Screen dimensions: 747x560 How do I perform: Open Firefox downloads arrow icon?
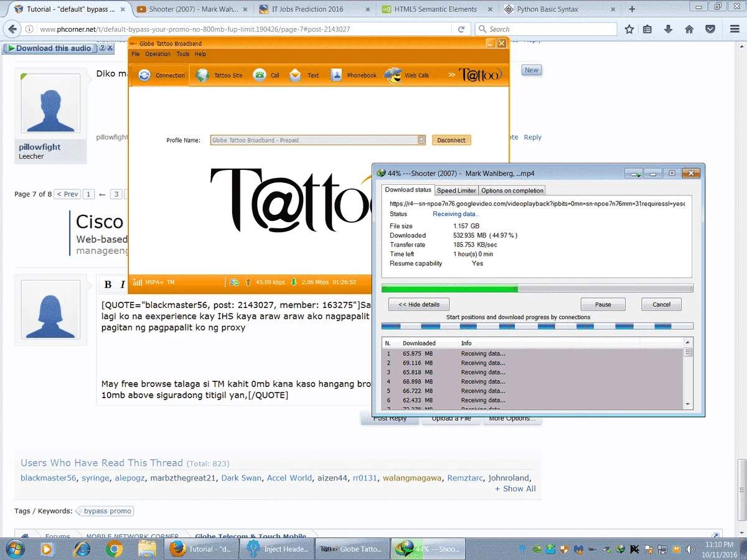click(668, 29)
